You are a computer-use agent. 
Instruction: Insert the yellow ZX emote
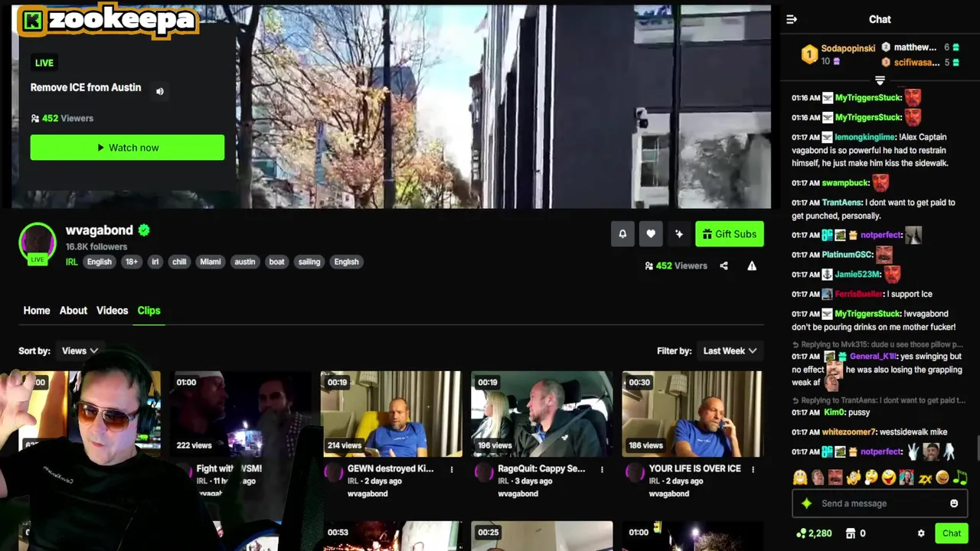[x=925, y=478]
